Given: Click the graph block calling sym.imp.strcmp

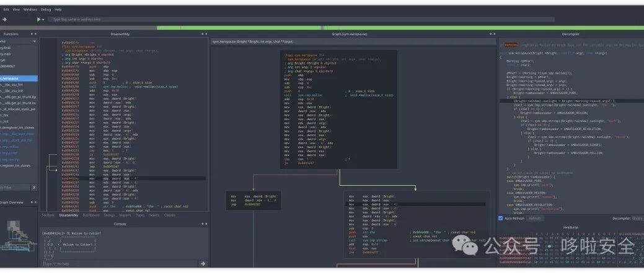Looking at the screenshot, I should click(417, 224).
